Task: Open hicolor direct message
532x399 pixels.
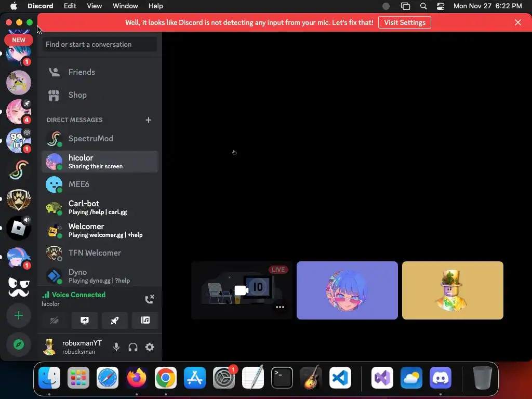Action: pos(100,162)
